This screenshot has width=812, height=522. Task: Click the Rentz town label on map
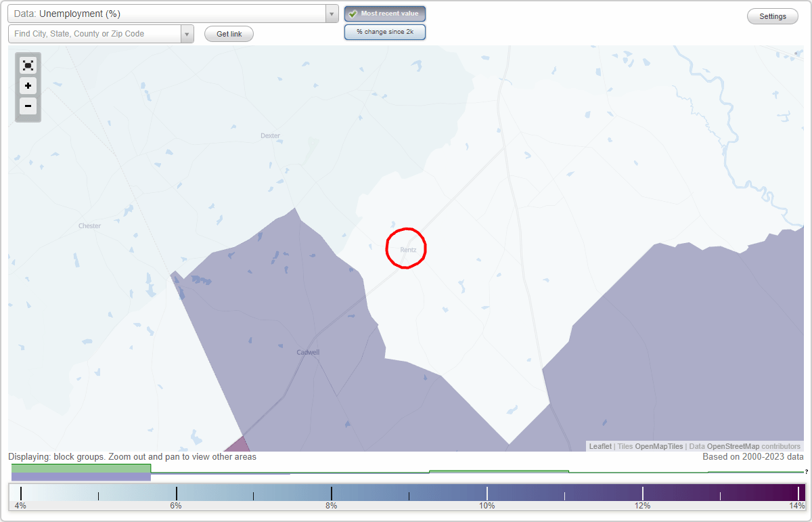(x=408, y=250)
